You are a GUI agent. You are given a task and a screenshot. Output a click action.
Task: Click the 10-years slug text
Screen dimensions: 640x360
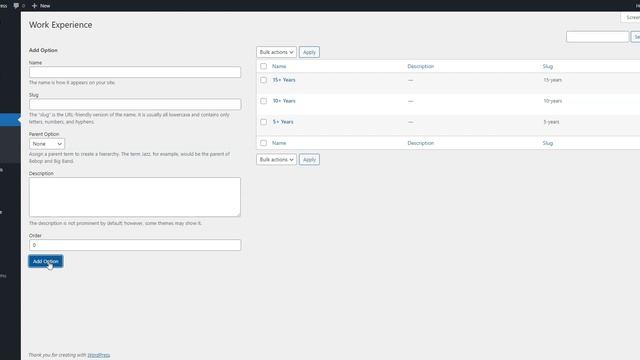(x=553, y=101)
